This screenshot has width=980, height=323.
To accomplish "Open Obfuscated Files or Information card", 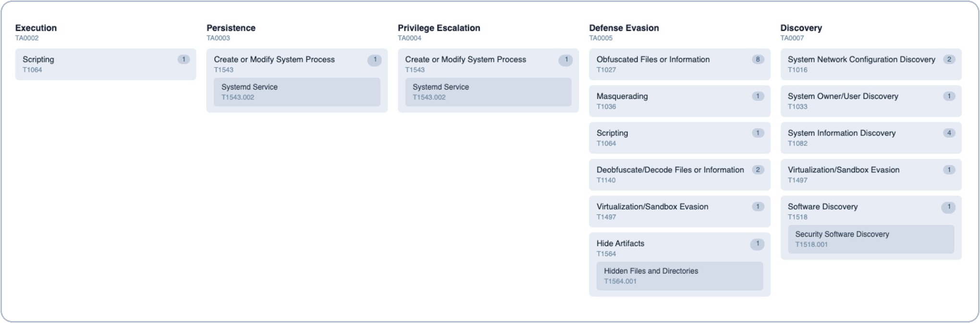I will pyautogui.click(x=673, y=64).
